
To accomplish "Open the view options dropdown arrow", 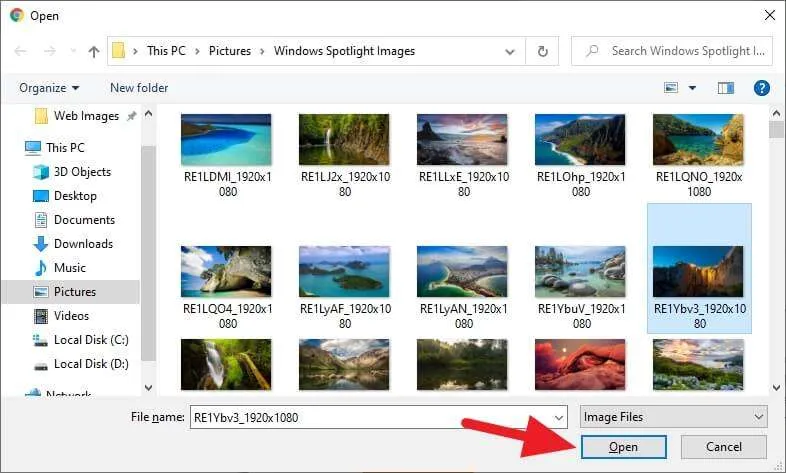I will point(692,88).
